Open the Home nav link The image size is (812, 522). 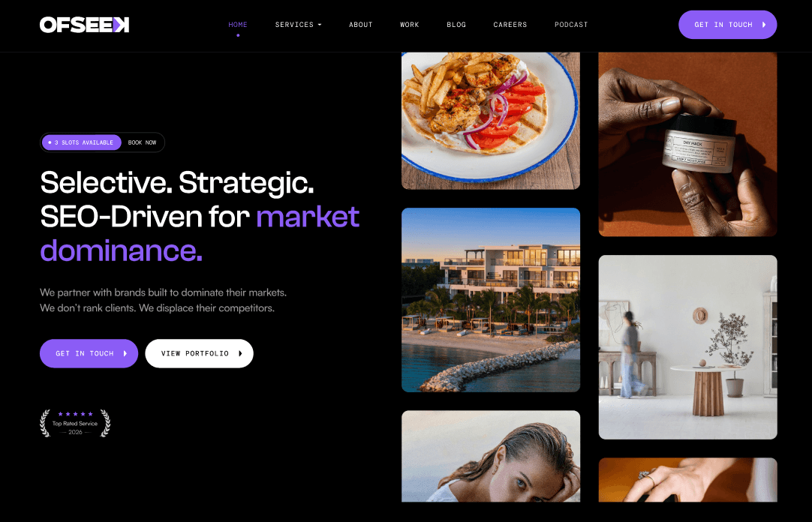238,24
